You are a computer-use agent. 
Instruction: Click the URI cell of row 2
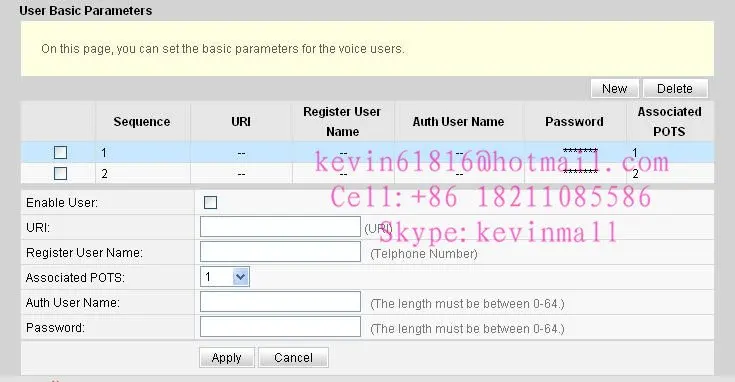(x=241, y=174)
